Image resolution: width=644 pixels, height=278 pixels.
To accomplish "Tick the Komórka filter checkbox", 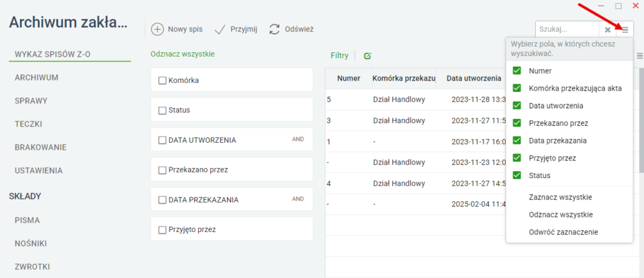I will click(162, 81).
